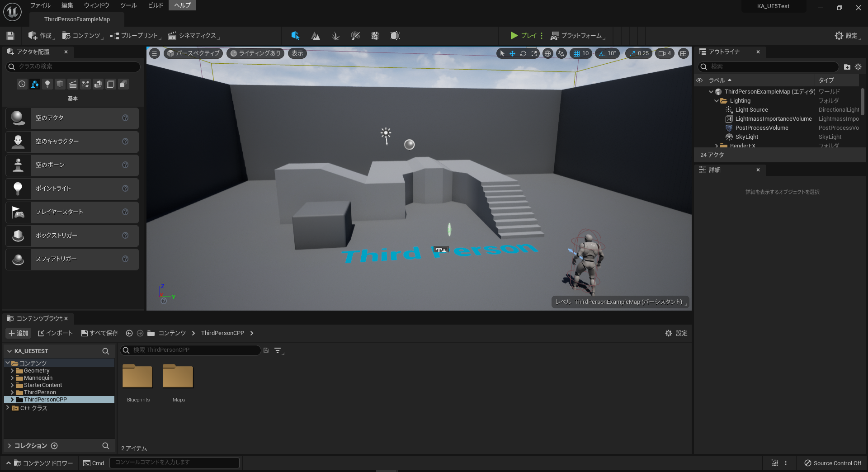This screenshot has width=868, height=472.
Task: Activate the scale gizmo tool
Action: [534, 53]
